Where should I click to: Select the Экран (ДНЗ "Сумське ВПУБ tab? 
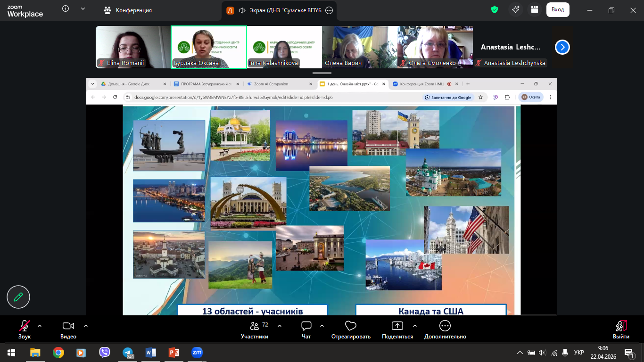(x=280, y=10)
